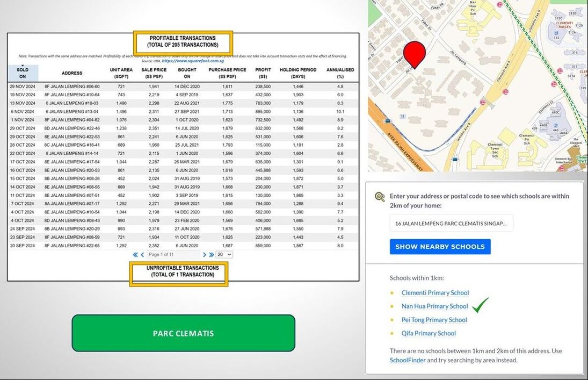
Task: Click the Address column header
Action: (72, 73)
